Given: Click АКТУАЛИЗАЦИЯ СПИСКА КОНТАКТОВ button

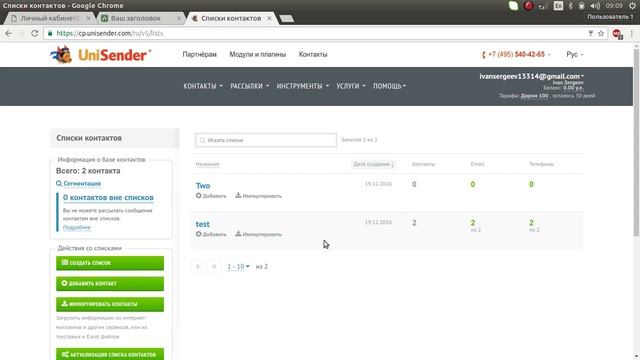Looking at the screenshot, I should pos(110,354).
